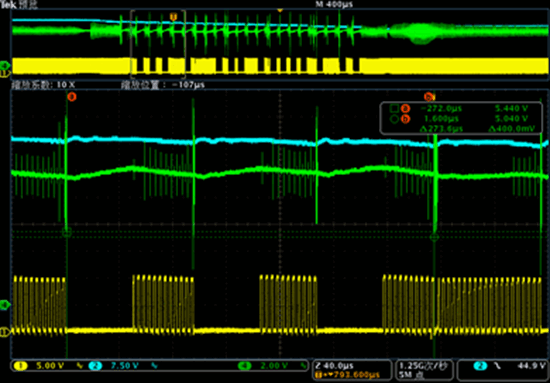Click the green channel 4 badge
The width and height of the screenshot is (550, 383).
click(245, 366)
